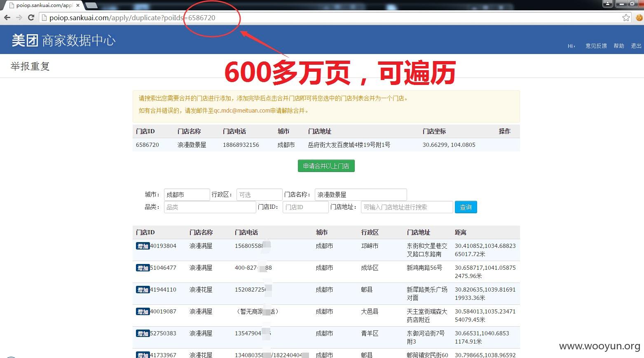Click phone number 18868932156
The image size is (644, 358).
[x=241, y=145]
